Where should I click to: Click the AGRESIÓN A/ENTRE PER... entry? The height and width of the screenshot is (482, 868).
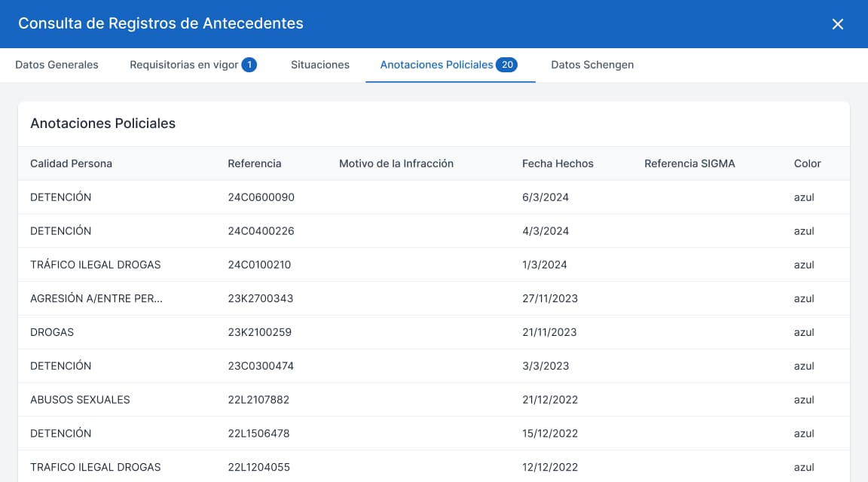pyautogui.click(x=96, y=298)
